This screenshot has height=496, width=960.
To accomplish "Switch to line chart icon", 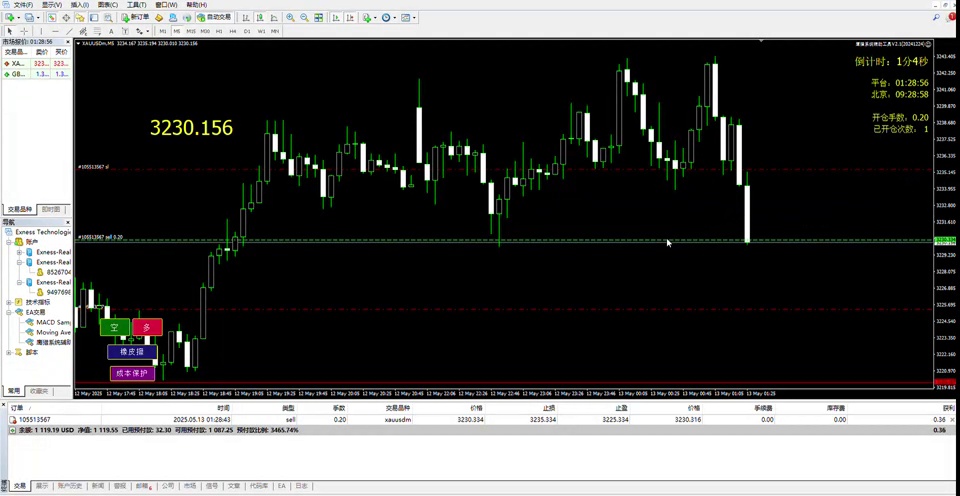I will 274,18.
